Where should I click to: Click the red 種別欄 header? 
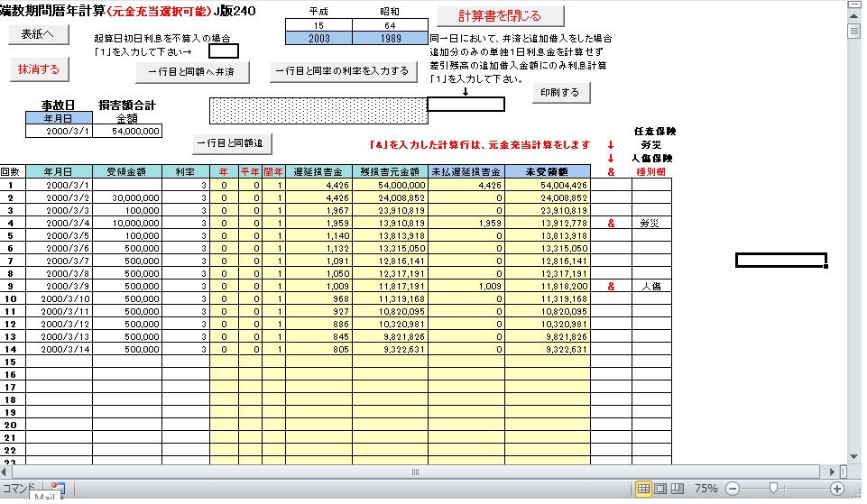pos(651,172)
